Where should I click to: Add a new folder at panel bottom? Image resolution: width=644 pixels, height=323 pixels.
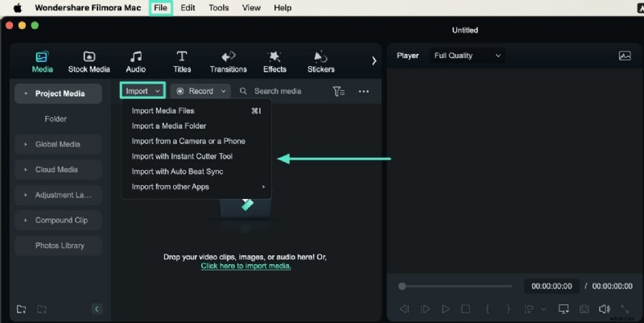point(21,309)
